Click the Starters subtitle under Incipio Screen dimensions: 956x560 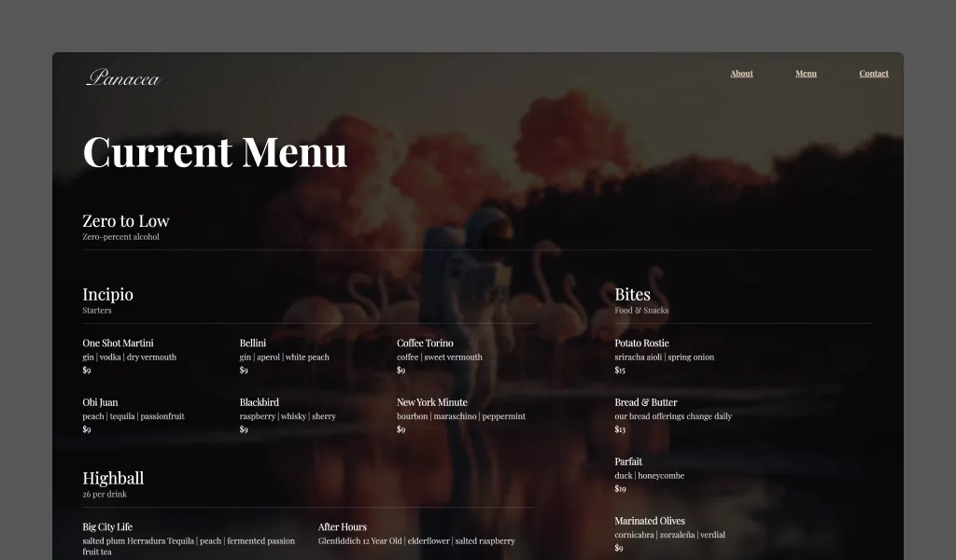[x=97, y=310]
